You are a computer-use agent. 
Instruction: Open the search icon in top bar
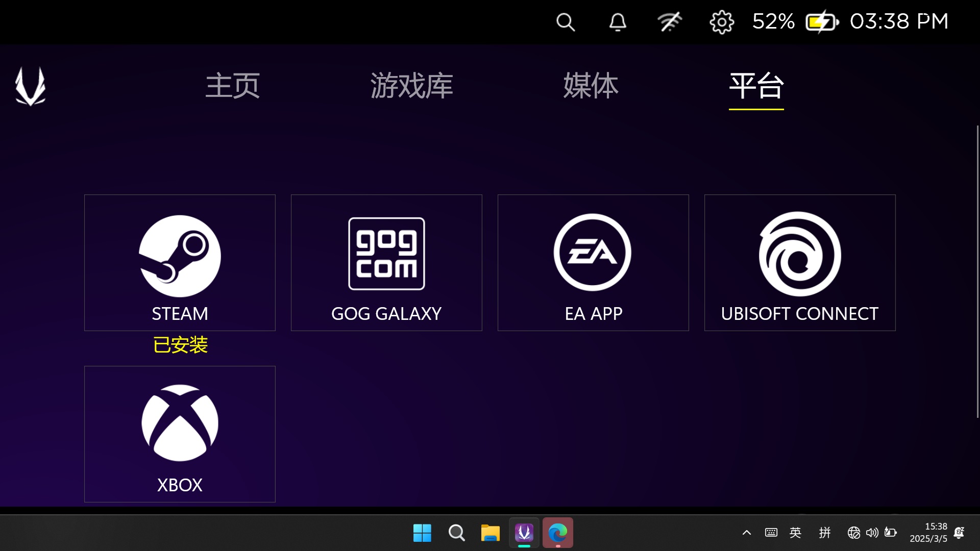[x=565, y=22]
